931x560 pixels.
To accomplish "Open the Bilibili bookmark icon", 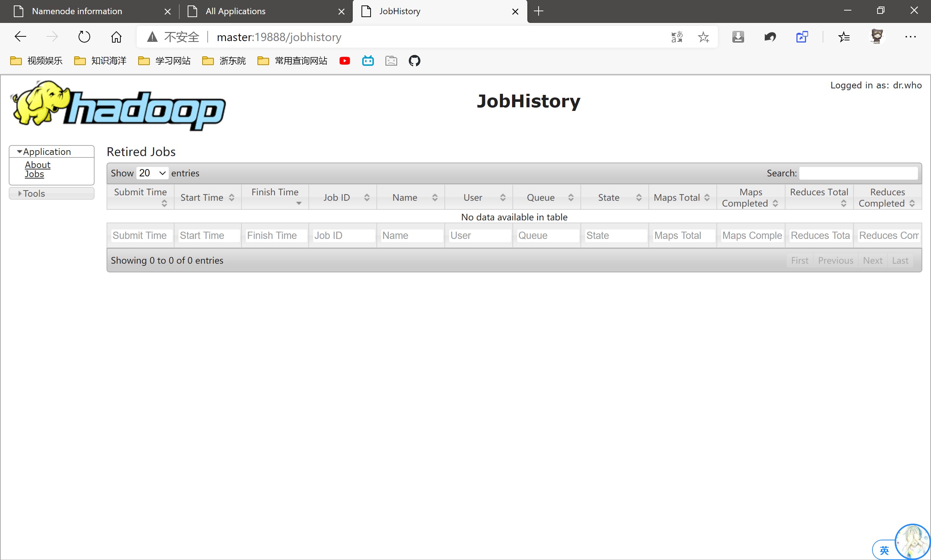I will click(368, 61).
